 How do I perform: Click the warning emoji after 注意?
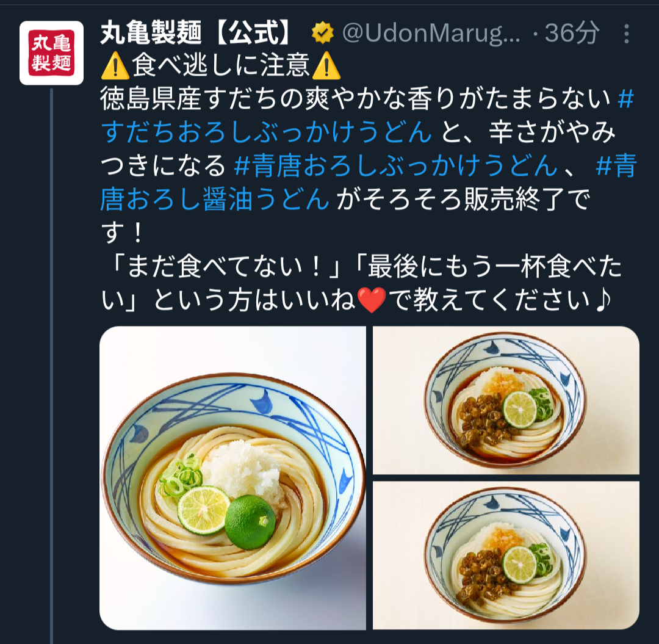click(326, 67)
